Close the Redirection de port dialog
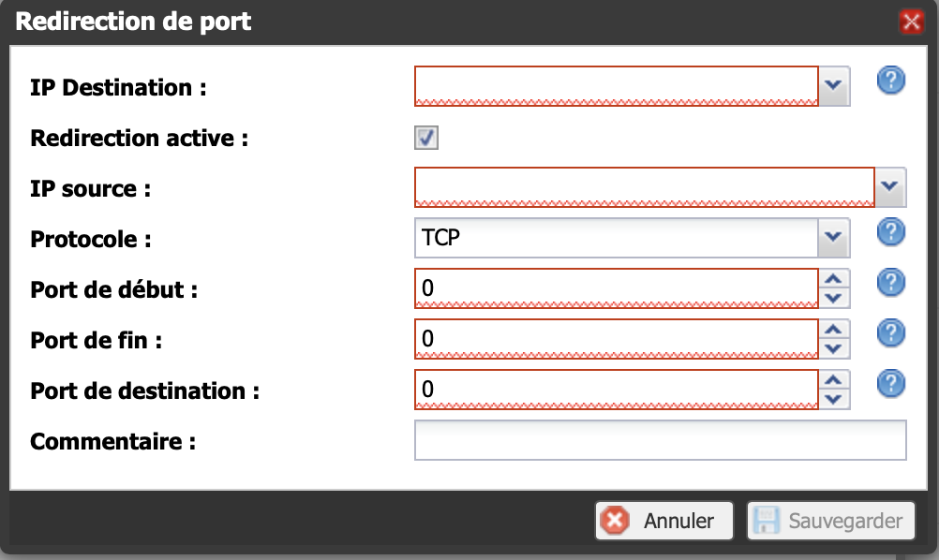Screen dimensions: 939x560 (x=912, y=22)
